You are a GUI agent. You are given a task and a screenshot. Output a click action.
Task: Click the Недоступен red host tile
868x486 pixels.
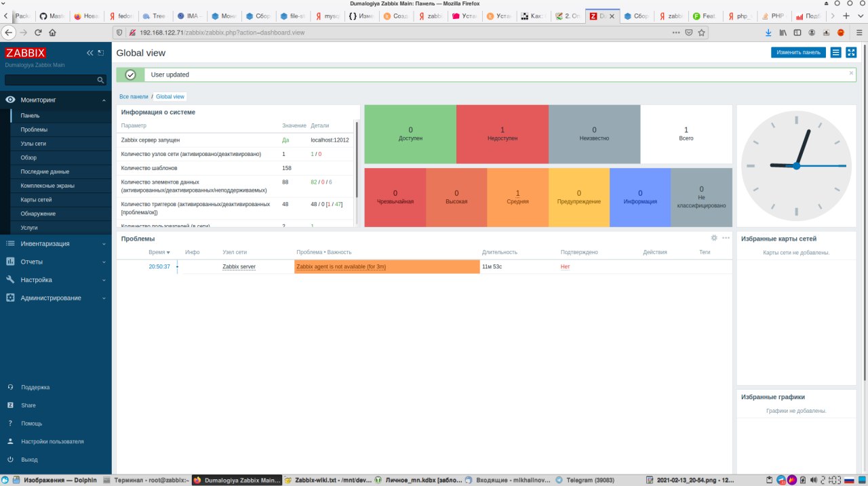(x=502, y=134)
